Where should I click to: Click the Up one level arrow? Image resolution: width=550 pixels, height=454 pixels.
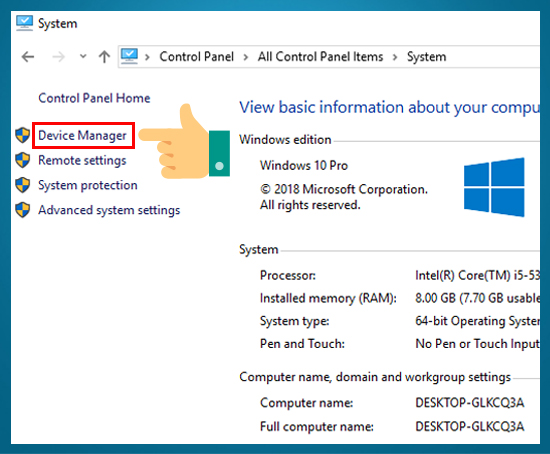[x=104, y=56]
